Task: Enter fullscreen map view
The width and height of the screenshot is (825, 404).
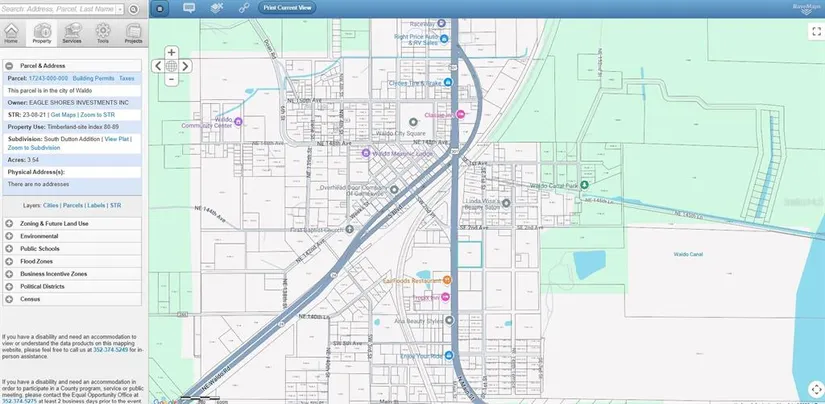Action: [x=815, y=32]
